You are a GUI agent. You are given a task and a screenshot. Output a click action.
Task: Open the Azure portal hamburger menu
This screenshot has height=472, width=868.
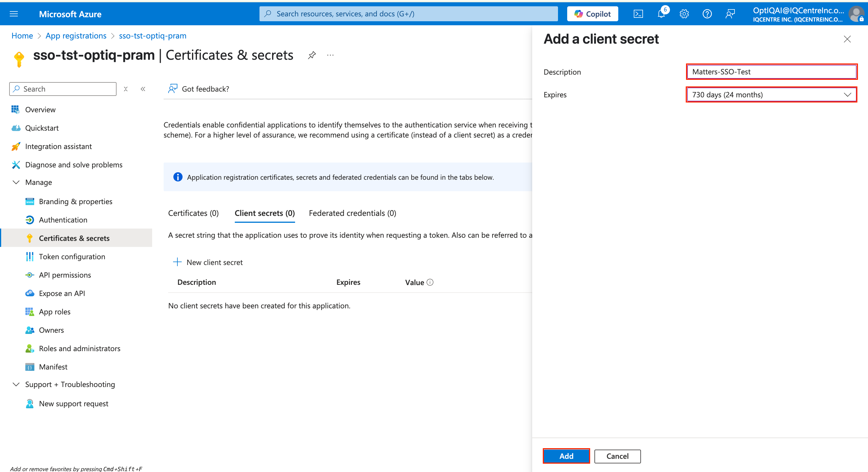tap(14, 14)
